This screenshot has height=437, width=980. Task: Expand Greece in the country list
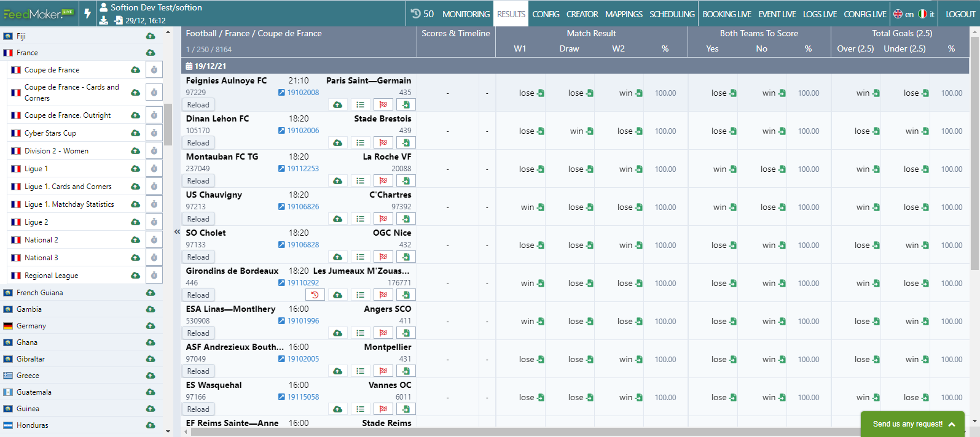[x=28, y=376]
